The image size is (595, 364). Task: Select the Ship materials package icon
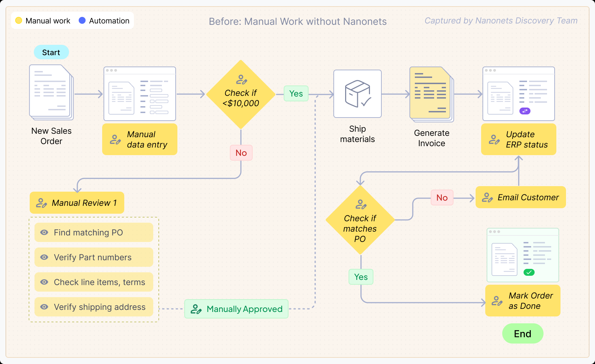click(357, 93)
